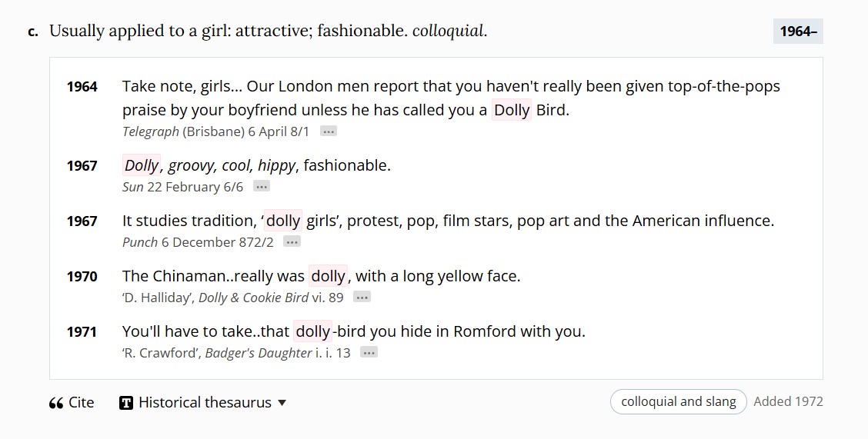
Task: Expand ellipsis after Badger's Daughter citation
Action: pyautogui.click(x=369, y=353)
